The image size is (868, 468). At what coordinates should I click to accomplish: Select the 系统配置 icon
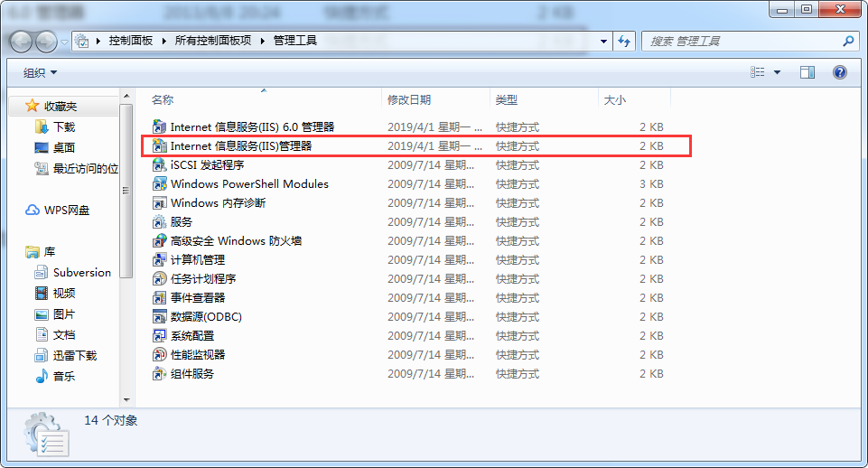pos(160,335)
